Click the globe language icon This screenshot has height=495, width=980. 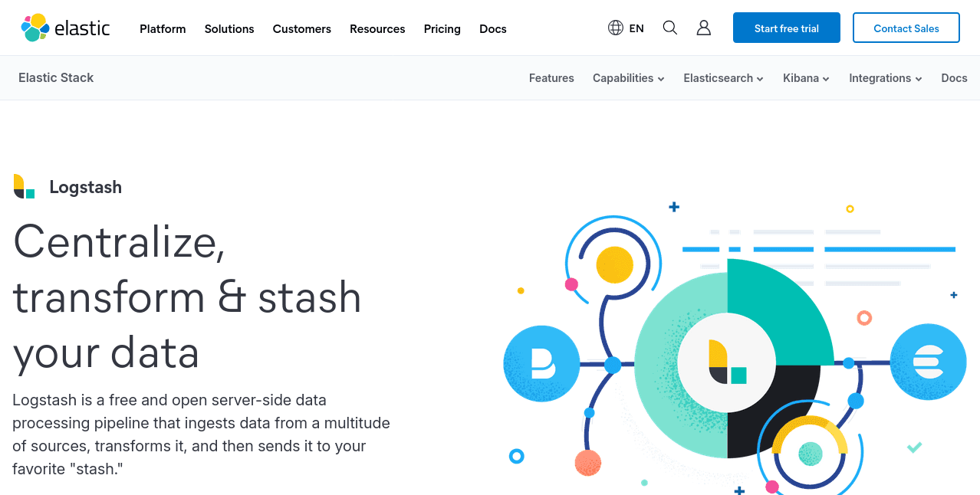[615, 28]
